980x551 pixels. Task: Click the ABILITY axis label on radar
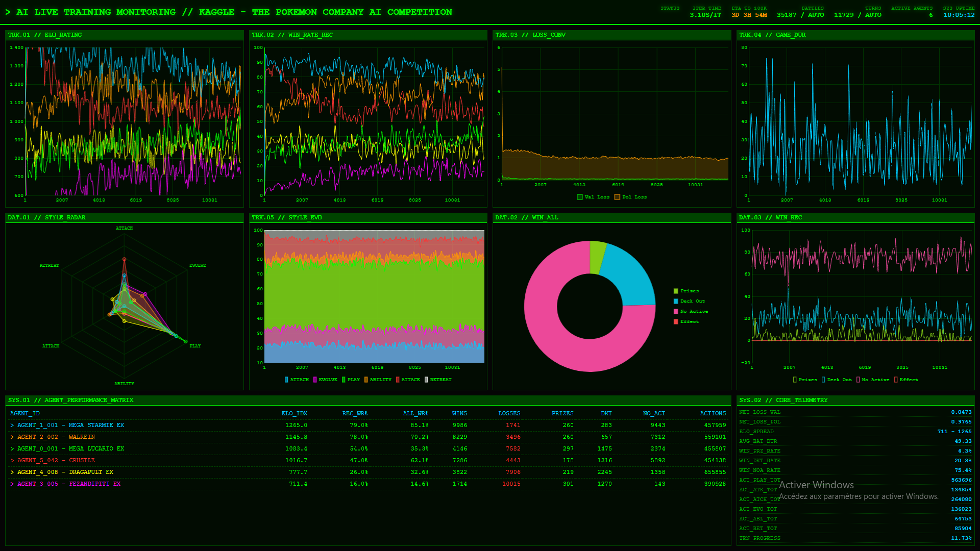coord(124,384)
